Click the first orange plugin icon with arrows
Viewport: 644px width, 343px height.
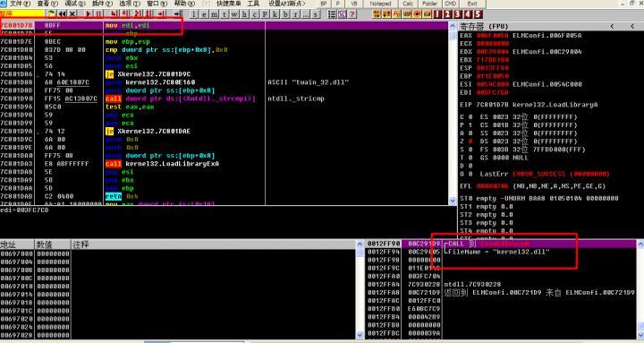[377, 14]
